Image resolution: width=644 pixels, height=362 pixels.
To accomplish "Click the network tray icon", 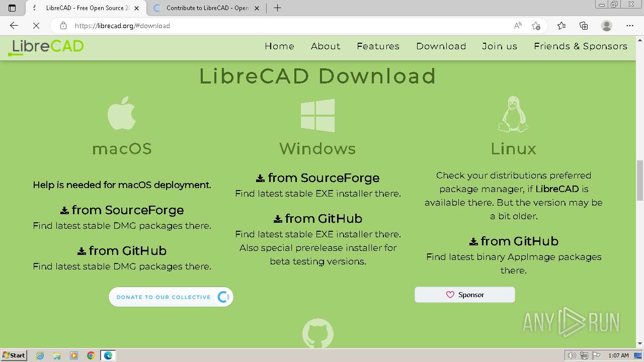I will pos(584,355).
